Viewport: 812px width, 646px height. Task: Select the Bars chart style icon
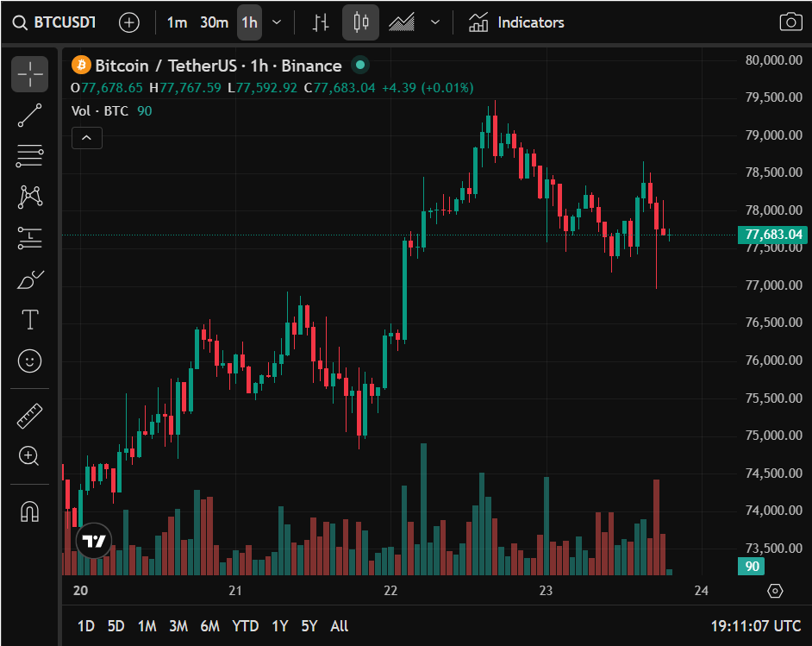click(321, 22)
